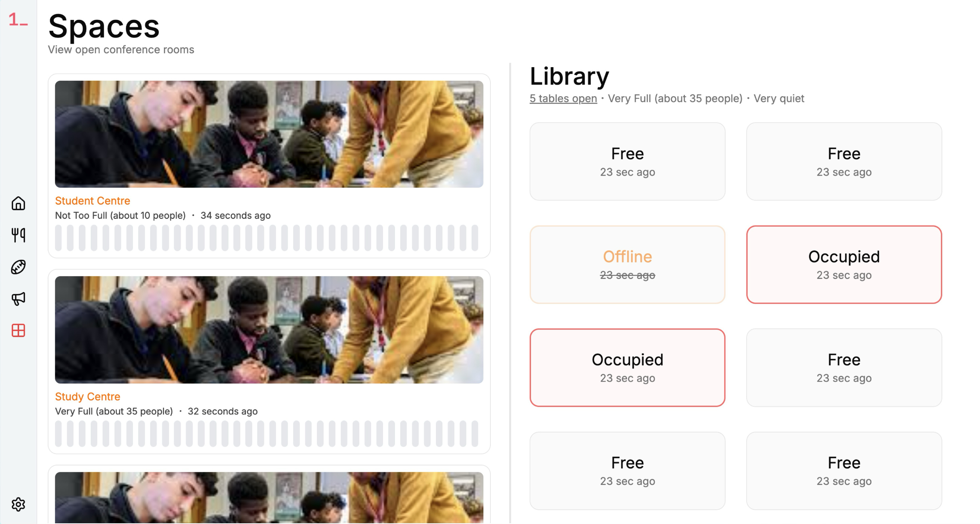980x524 pixels.
Task: Open the Student Centre link
Action: [92, 200]
